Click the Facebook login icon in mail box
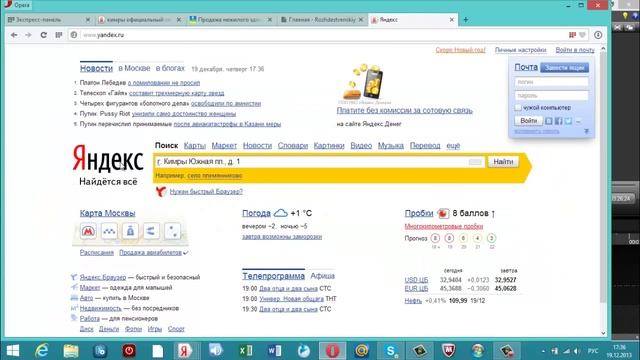This screenshot has width=640, height=360. [558, 121]
